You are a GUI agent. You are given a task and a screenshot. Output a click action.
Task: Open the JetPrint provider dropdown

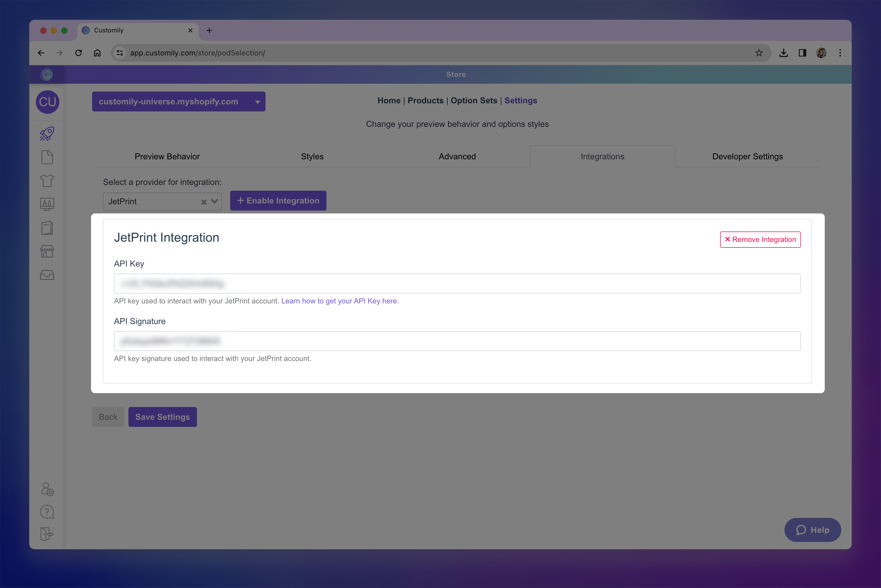pos(214,201)
